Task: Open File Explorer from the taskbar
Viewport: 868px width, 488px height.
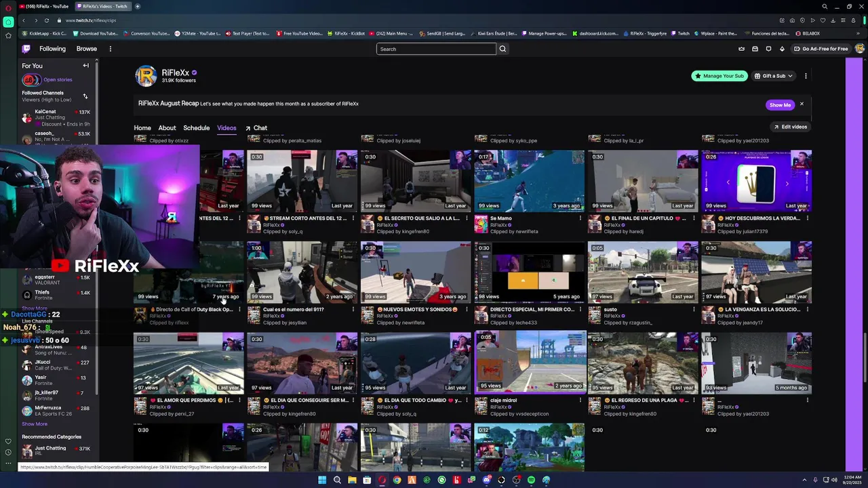Action: click(352, 480)
